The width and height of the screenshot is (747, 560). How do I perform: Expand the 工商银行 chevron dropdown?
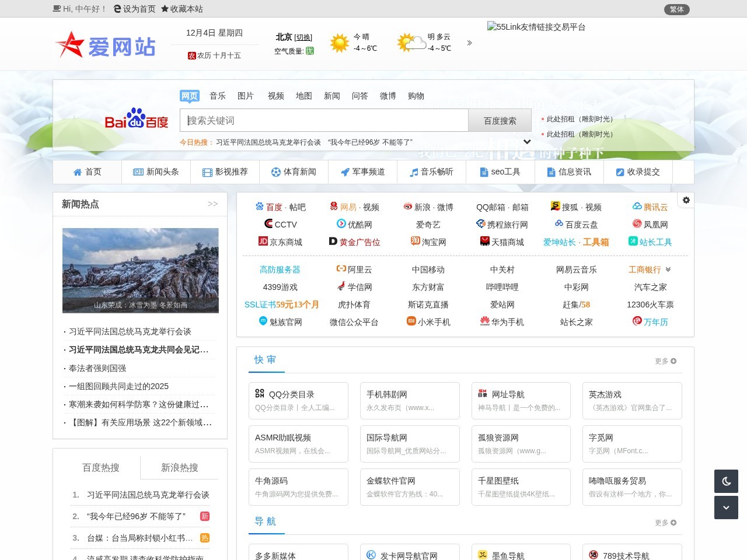[x=669, y=269]
